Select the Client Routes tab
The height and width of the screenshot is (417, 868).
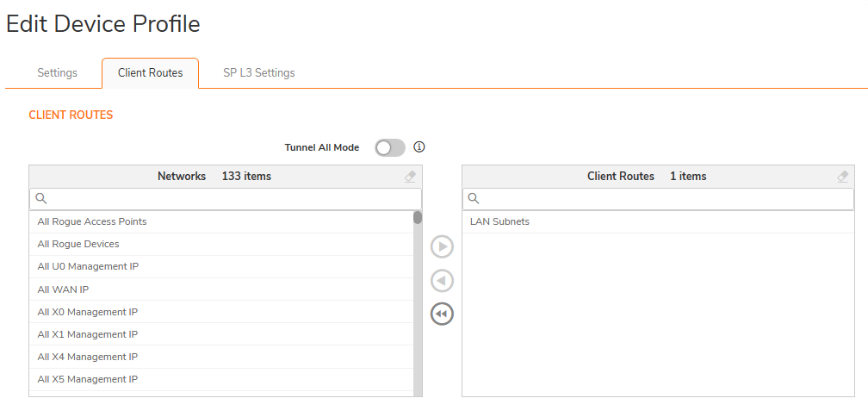coord(150,73)
